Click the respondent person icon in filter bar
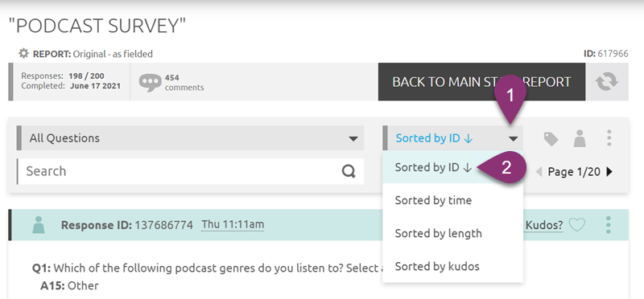Image resolution: width=644 pixels, height=299 pixels. pyautogui.click(x=580, y=138)
